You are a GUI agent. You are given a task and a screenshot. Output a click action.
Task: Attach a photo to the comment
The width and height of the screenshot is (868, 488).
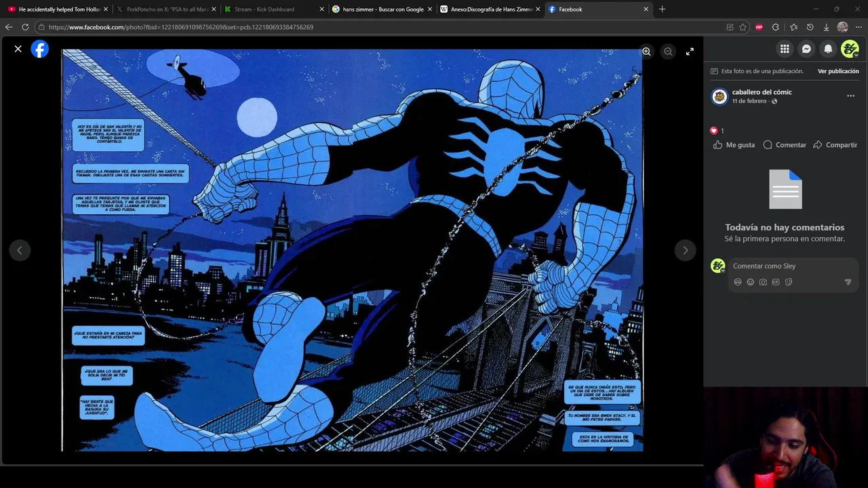point(763,282)
